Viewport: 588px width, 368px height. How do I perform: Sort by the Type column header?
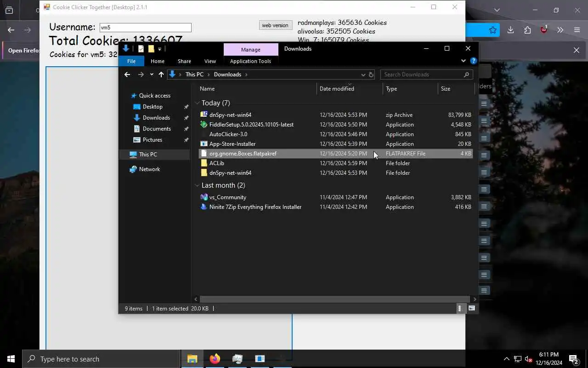coord(410,89)
